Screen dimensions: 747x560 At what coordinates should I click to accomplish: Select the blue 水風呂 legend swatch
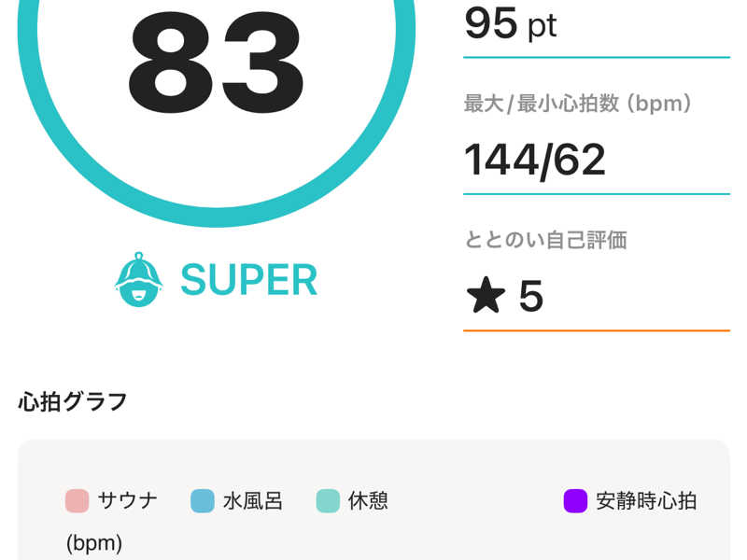(203, 501)
